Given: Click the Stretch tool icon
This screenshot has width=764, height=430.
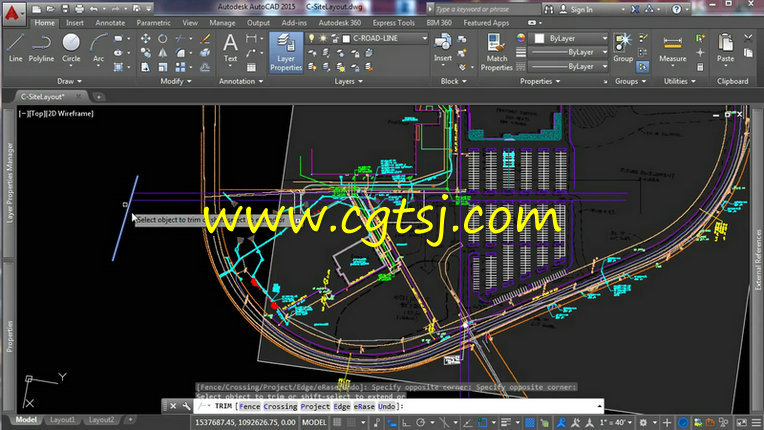Looking at the screenshot, I should pos(145,67).
